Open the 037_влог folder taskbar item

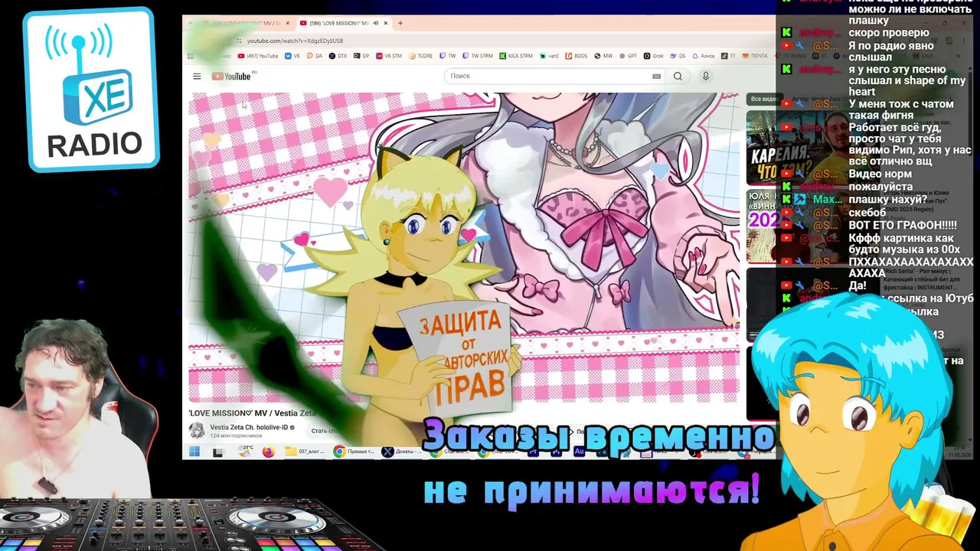[x=305, y=452]
